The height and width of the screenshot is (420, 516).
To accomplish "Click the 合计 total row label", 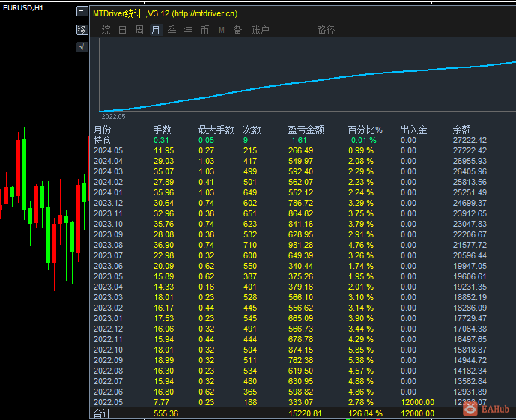I will (x=103, y=413).
